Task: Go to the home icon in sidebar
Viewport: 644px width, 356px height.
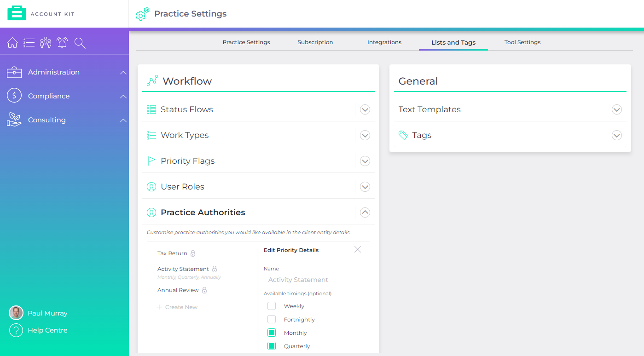Action: 13,43
